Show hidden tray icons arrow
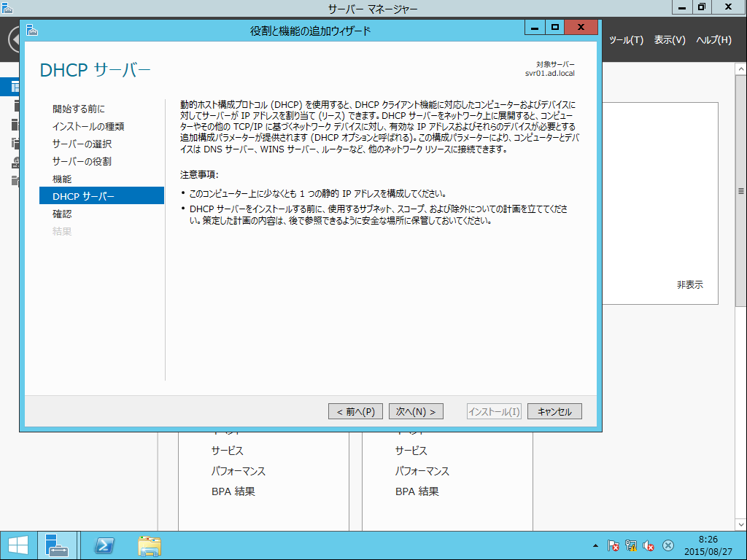The height and width of the screenshot is (560, 747). click(x=595, y=545)
